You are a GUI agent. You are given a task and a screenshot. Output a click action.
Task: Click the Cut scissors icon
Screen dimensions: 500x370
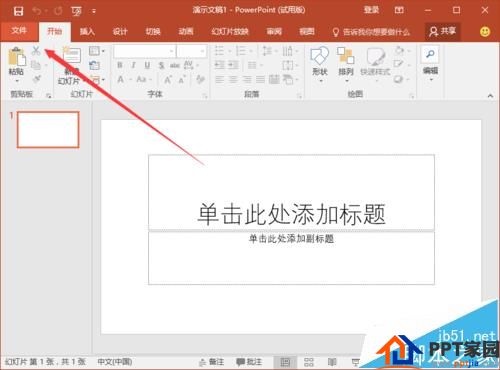tap(36, 51)
